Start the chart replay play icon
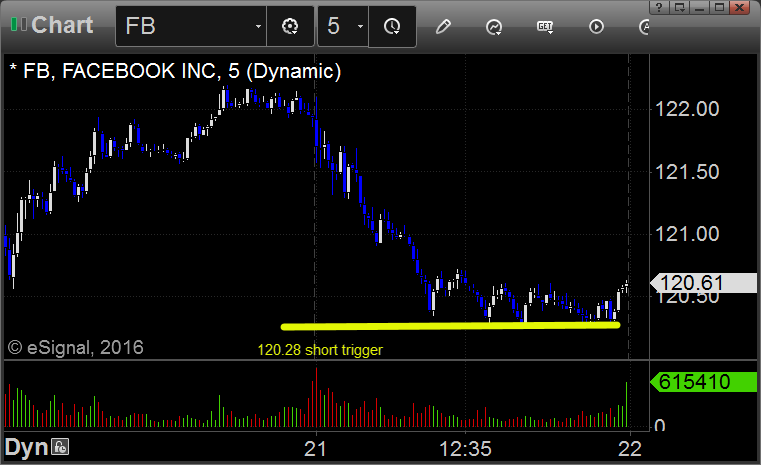The height and width of the screenshot is (465, 761). pos(596,27)
